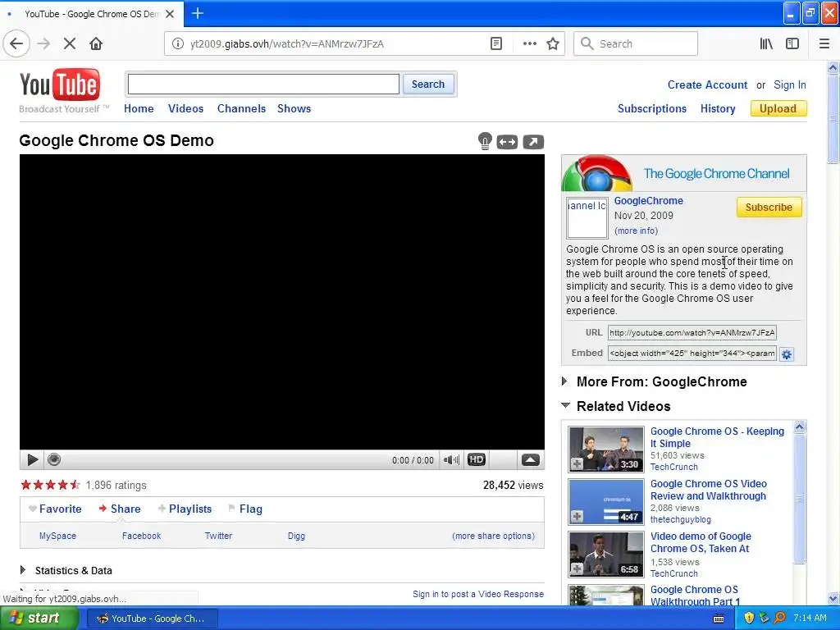Open video in pop-out window icon
The height and width of the screenshot is (630, 840).
(x=533, y=142)
